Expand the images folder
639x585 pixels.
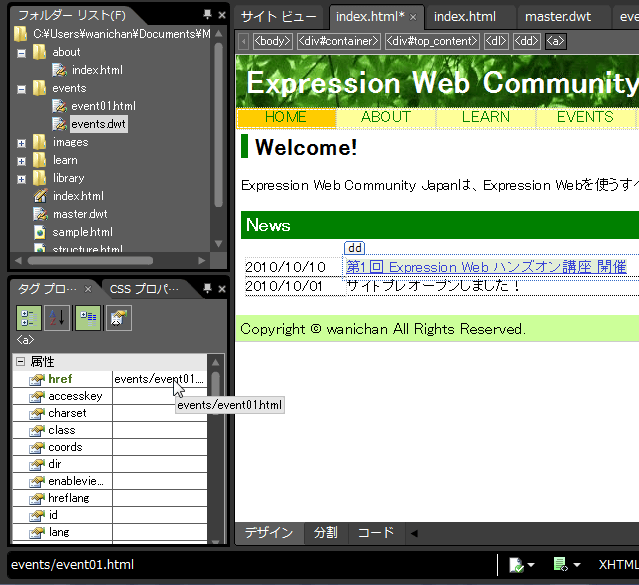(x=22, y=143)
